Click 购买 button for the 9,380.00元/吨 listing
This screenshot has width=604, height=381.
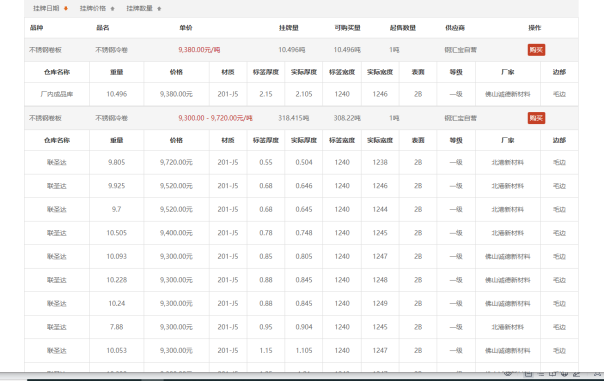(x=536, y=50)
